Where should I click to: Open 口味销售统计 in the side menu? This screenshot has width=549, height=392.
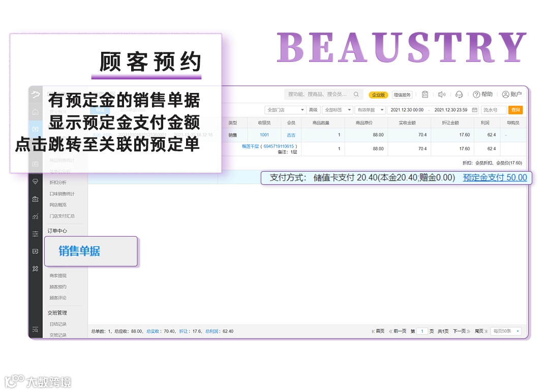click(62, 194)
